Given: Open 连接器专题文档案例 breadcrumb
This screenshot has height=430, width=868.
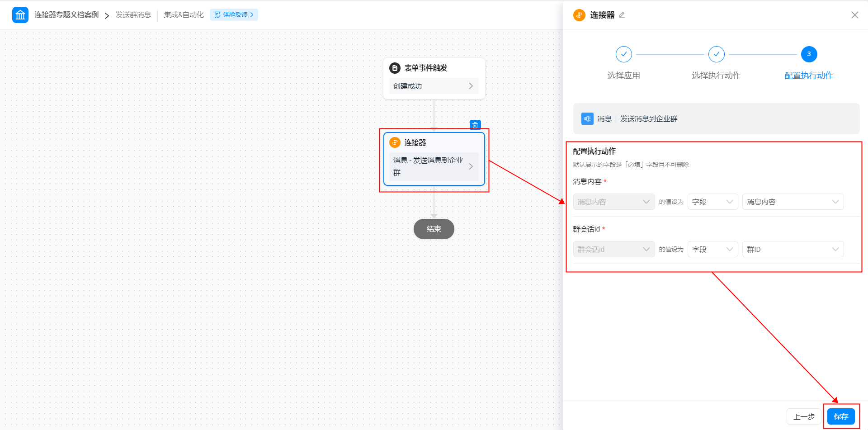Looking at the screenshot, I should (66, 15).
